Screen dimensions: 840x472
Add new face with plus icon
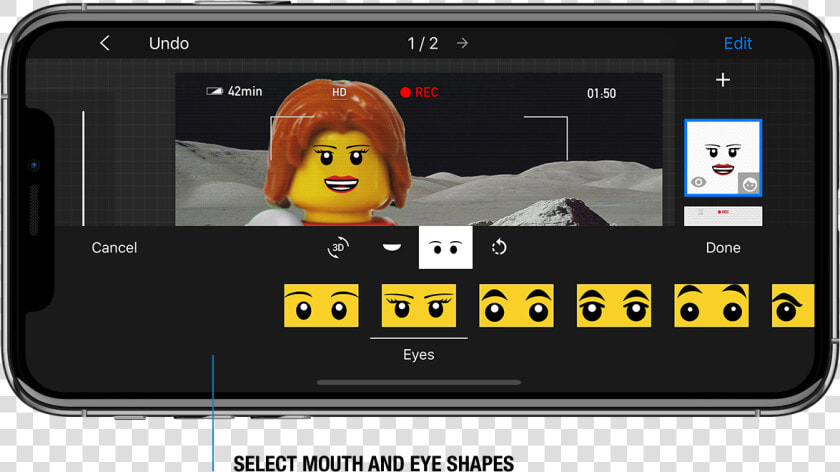point(723,80)
